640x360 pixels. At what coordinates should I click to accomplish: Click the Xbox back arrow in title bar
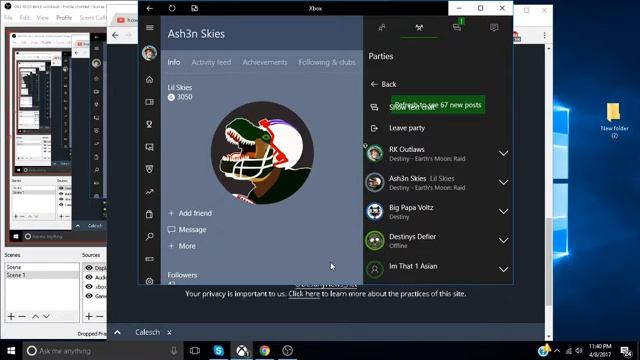coord(150,8)
